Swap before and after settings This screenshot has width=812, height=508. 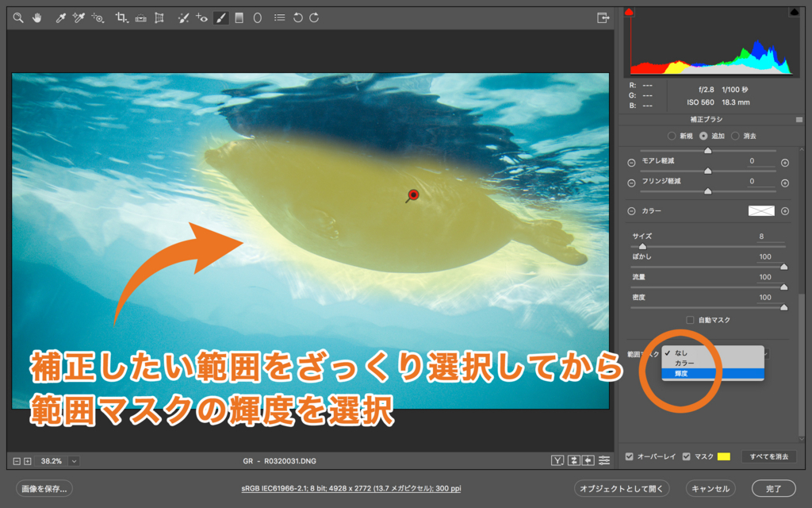(574, 460)
